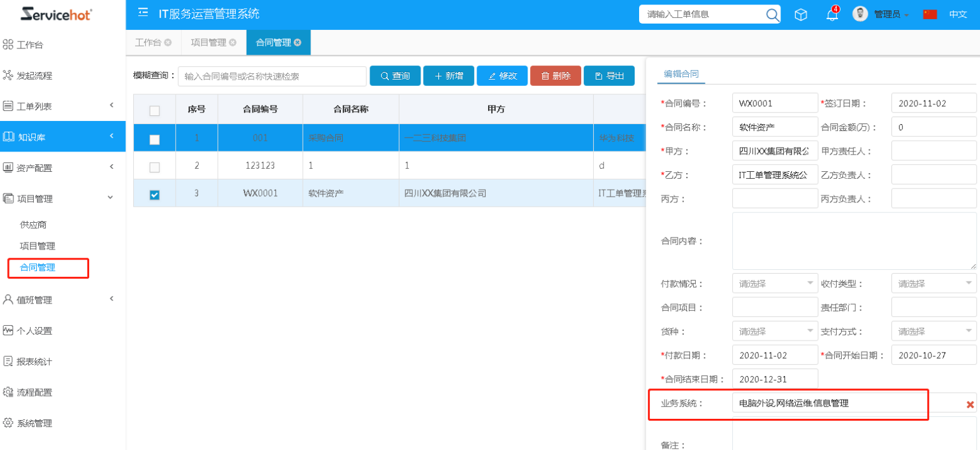
Task: Toggle sidebar collapse icon beside system title
Action: (143, 13)
